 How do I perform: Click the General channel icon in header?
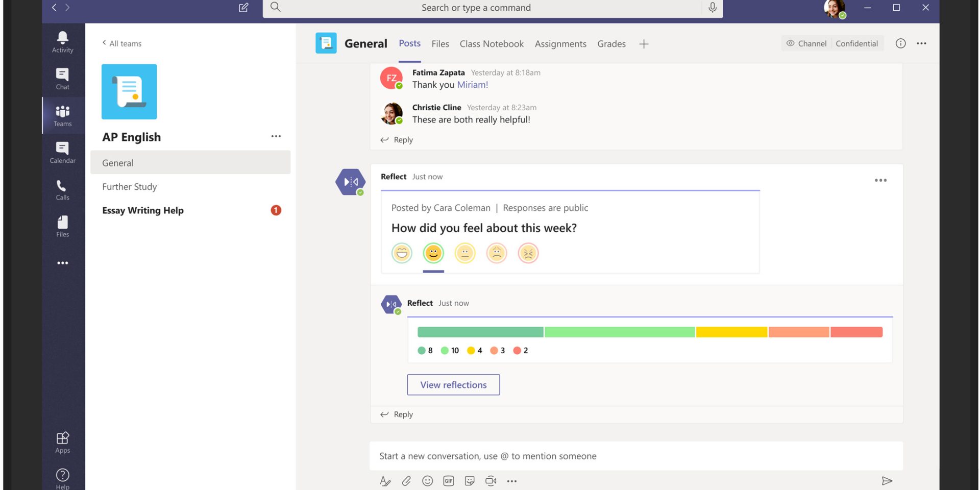[326, 43]
